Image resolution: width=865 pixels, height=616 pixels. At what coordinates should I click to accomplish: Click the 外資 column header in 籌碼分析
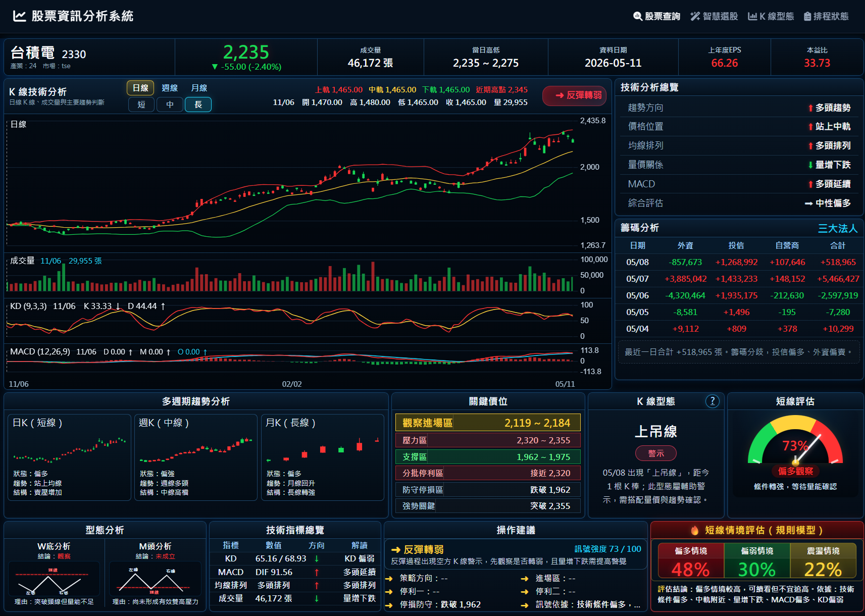point(685,245)
